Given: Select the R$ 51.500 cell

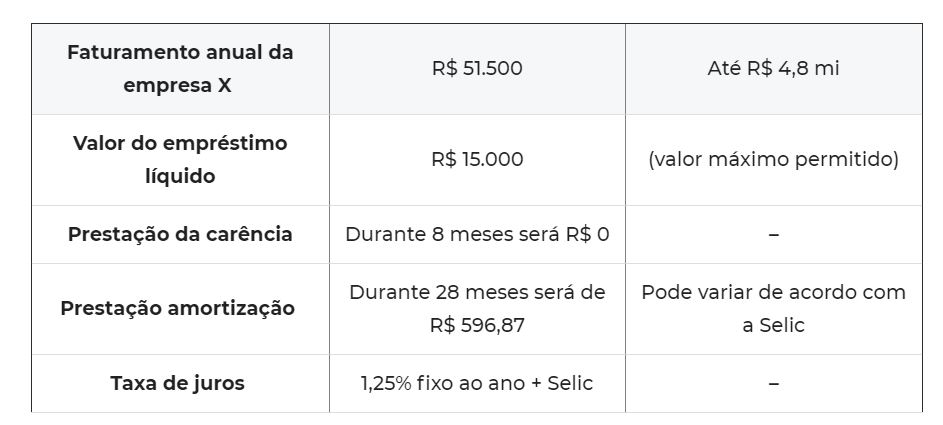Looking at the screenshot, I should tap(477, 69).
